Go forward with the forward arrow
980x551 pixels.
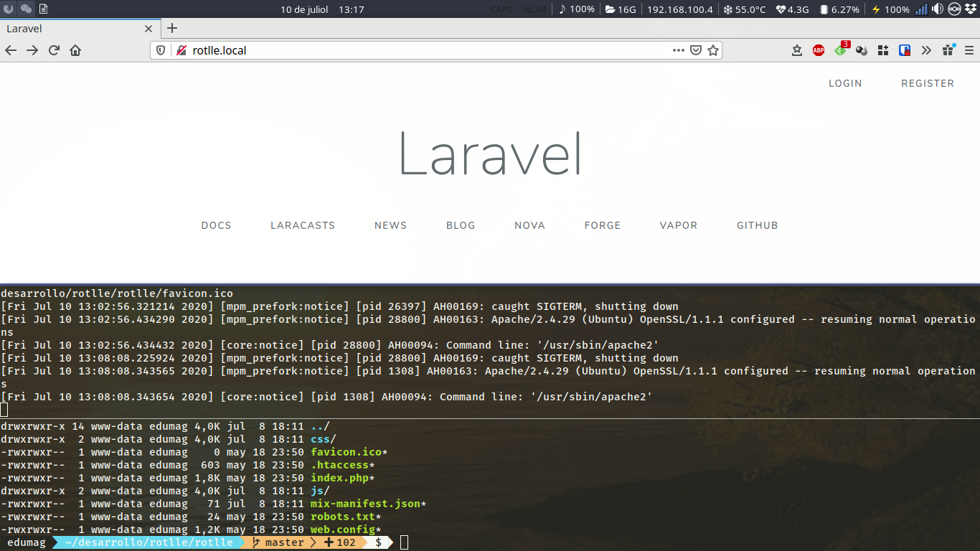click(32, 50)
